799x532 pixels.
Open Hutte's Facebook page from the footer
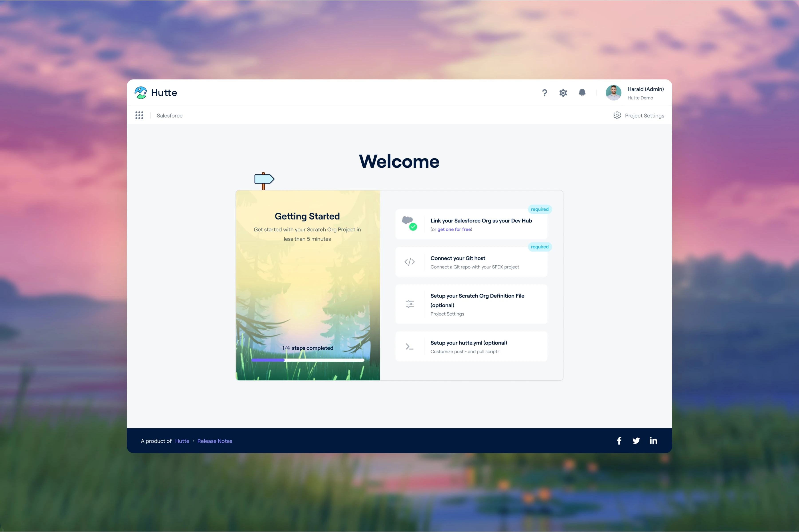click(x=619, y=440)
